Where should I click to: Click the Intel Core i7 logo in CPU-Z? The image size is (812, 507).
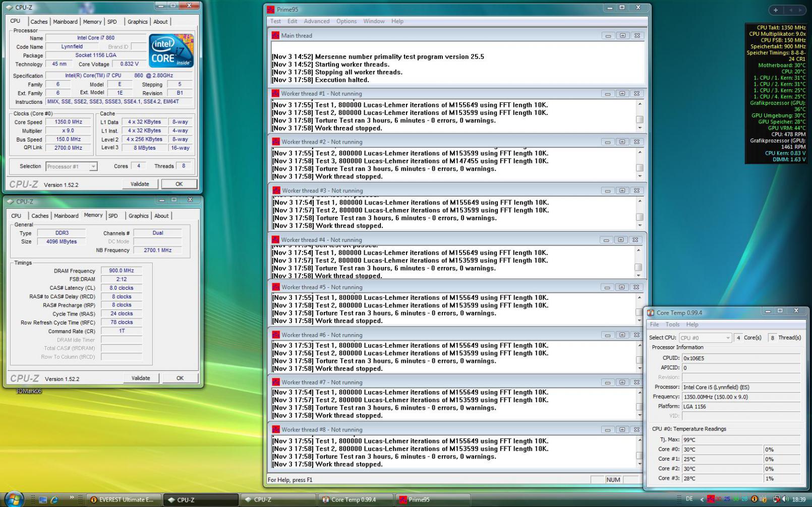pyautogui.click(x=171, y=50)
